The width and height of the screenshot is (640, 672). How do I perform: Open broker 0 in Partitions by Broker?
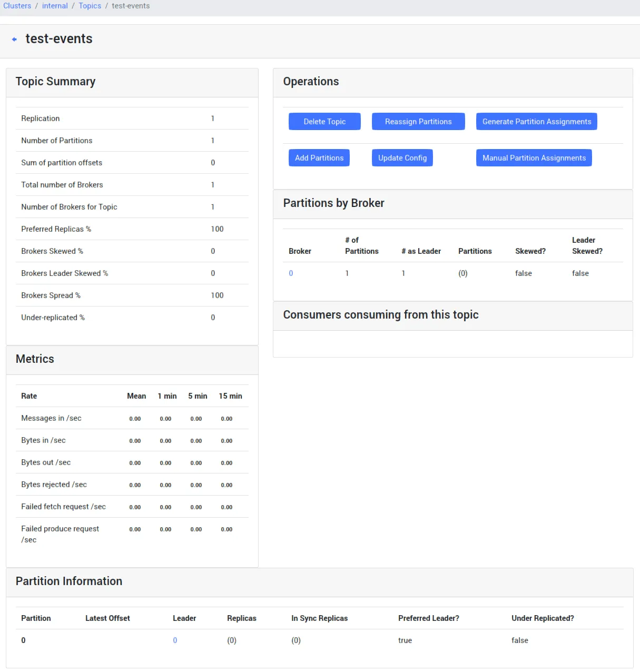pyautogui.click(x=291, y=273)
